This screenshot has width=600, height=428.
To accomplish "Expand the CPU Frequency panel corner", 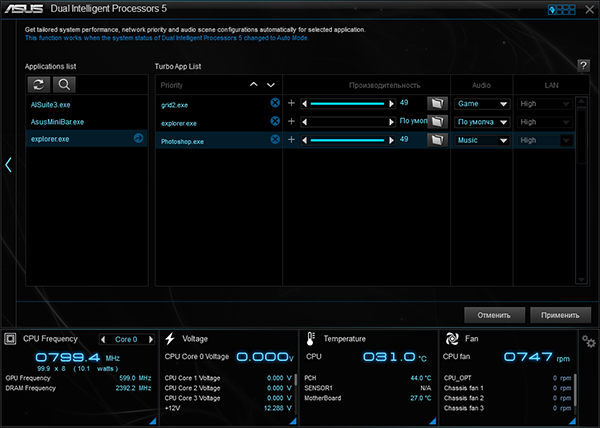I will (153, 421).
